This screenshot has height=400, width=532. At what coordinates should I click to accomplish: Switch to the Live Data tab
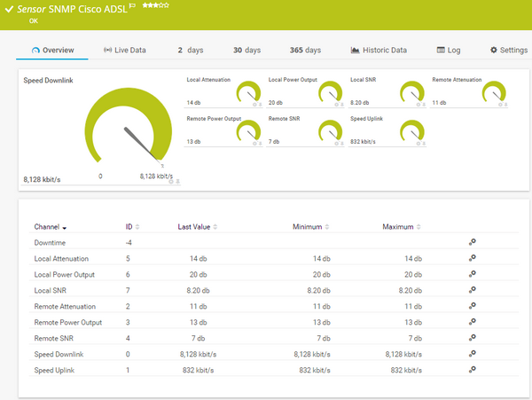pyautogui.click(x=124, y=51)
